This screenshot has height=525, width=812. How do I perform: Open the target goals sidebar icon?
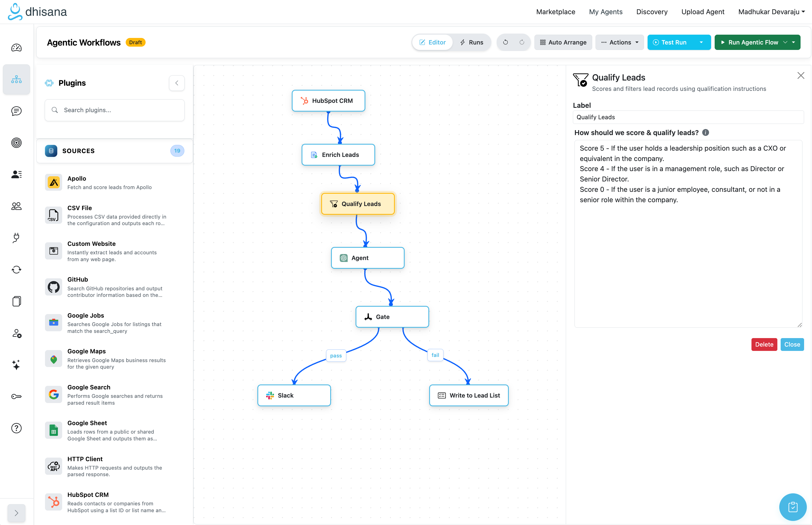pyautogui.click(x=16, y=142)
